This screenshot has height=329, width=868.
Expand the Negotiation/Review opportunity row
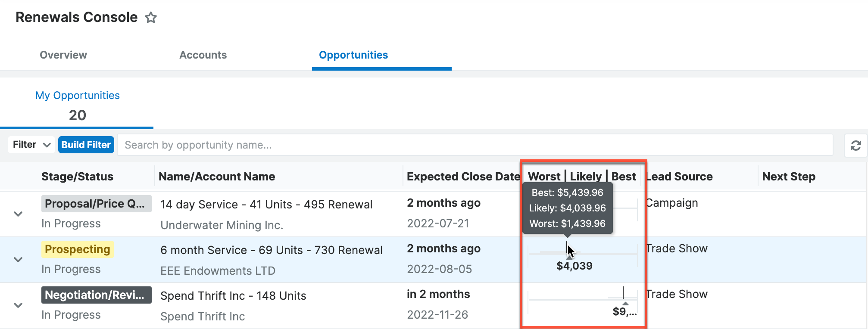coord(18,305)
